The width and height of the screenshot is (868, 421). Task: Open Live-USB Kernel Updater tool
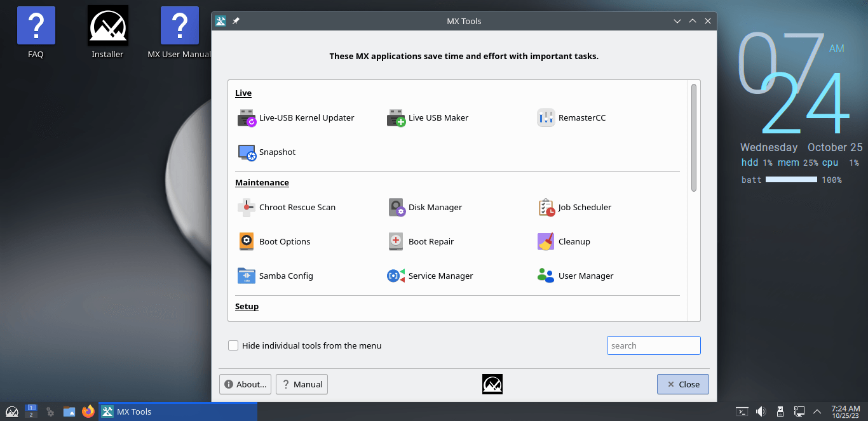[x=296, y=118]
